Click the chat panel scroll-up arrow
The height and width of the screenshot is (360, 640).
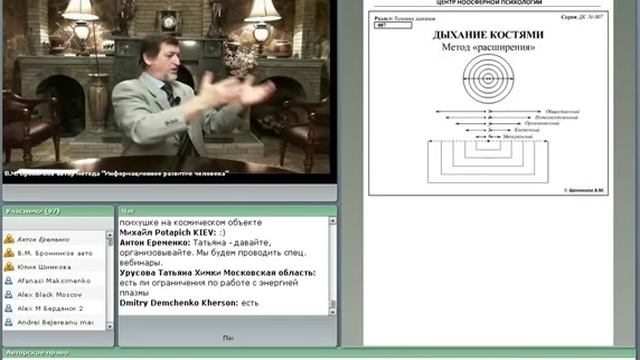[x=333, y=221]
